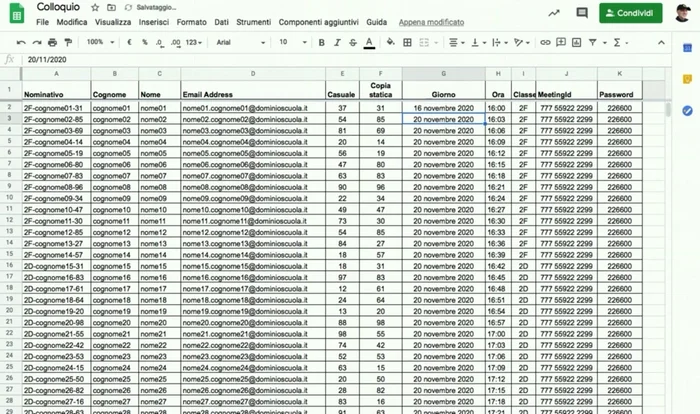Insert link with chain icon

(x=545, y=42)
